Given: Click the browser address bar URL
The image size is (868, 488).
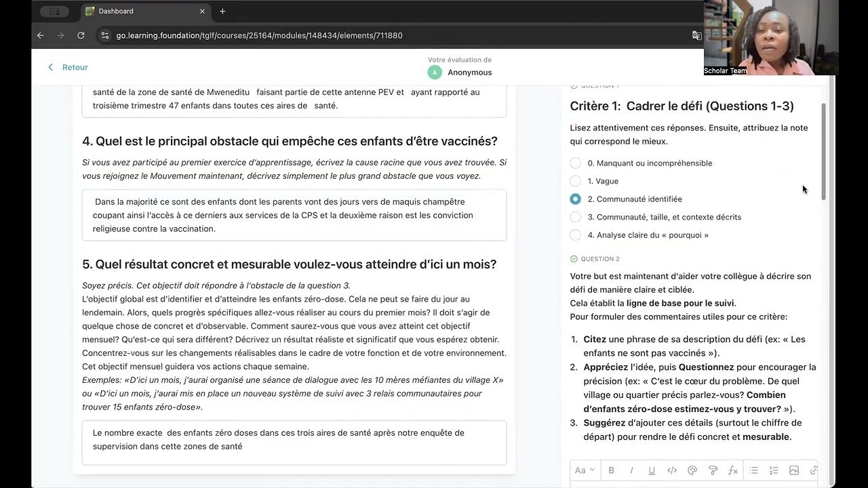Looking at the screenshot, I should coord(259,35).
